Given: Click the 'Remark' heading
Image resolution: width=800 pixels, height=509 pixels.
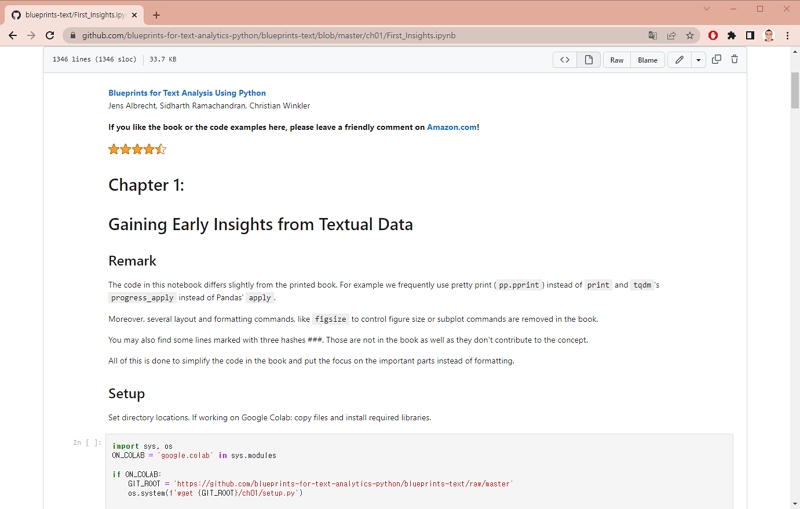Looking at the screenshot, I should 132,261.
